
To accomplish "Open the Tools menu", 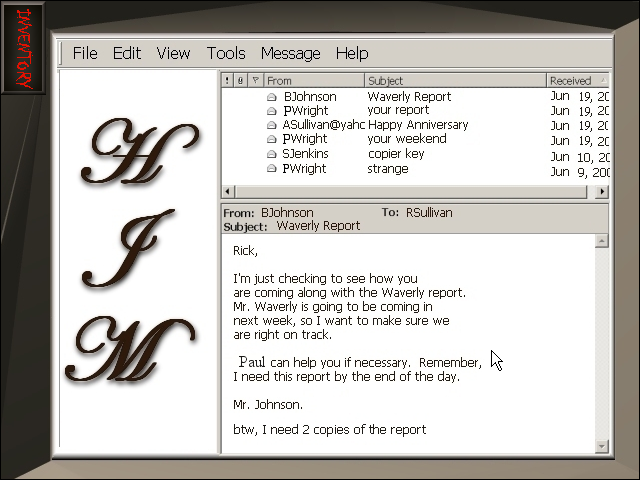I will pos(226,53).
